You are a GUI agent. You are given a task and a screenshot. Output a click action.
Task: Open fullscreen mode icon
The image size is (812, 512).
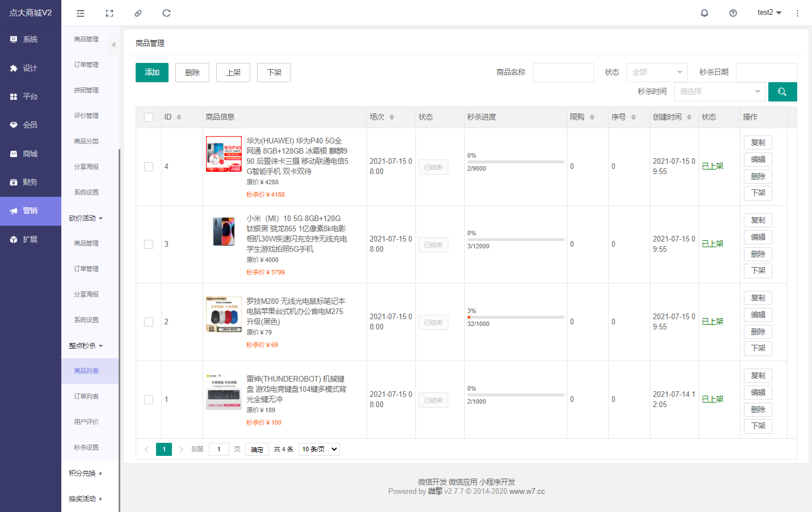110,13
